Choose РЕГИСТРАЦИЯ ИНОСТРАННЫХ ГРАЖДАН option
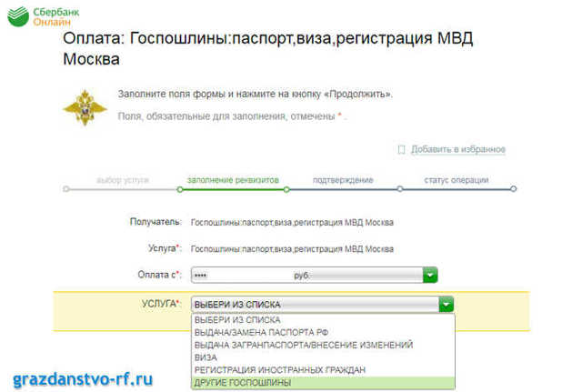The width and height of the screenshot is (582, 392). click(323, 370)
